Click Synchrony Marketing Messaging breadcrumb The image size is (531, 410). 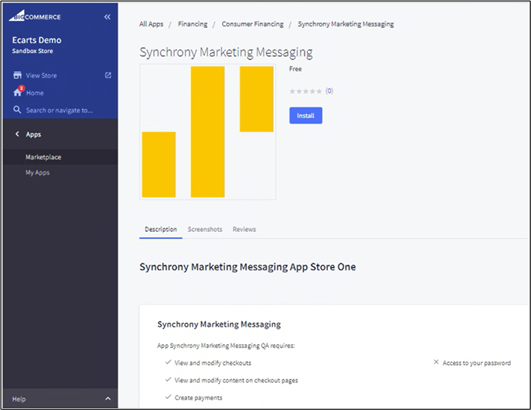point(346,24)
